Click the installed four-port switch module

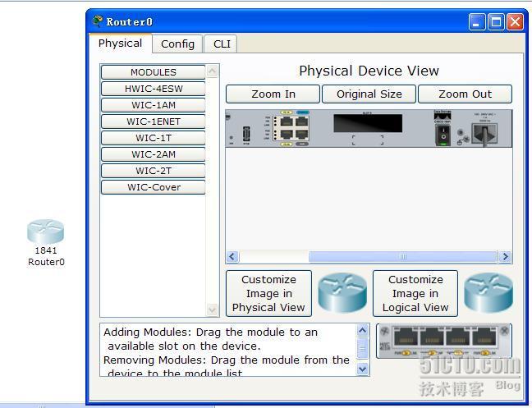(291, 127)
